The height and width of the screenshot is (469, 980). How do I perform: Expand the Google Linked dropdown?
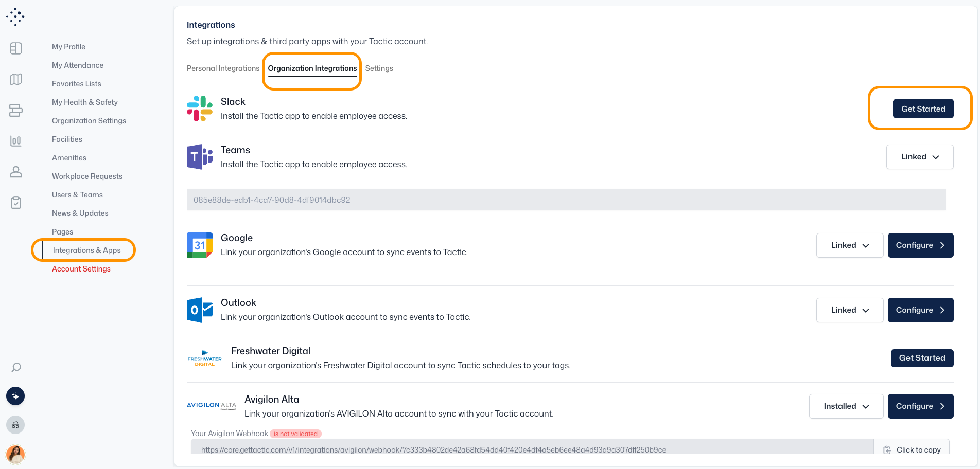click(849, 245)
